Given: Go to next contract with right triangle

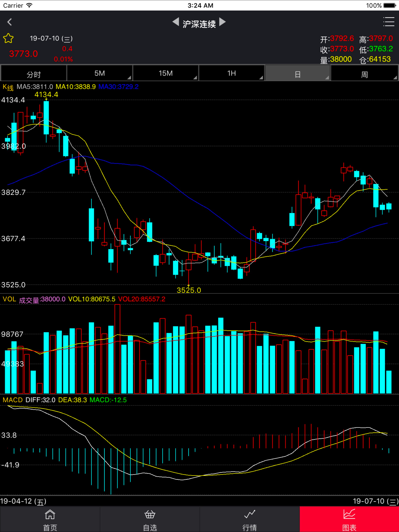Looking at the screenshot, I should pos(223,22).
